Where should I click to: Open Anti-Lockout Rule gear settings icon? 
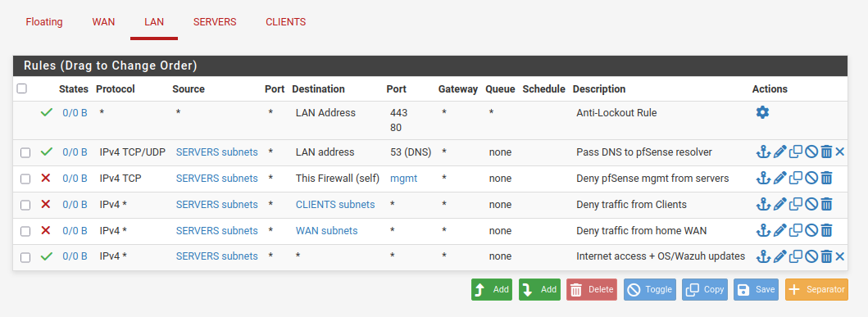[762, 113]
